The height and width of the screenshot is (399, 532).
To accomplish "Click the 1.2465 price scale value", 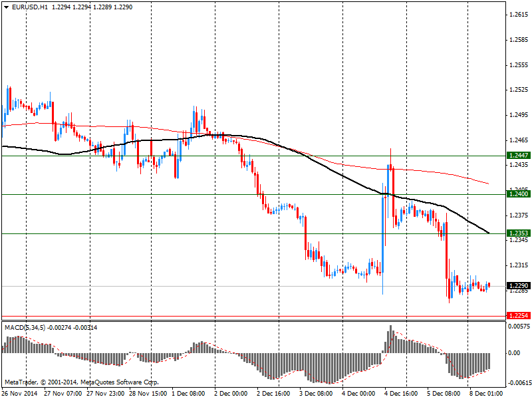I will 519,140.
